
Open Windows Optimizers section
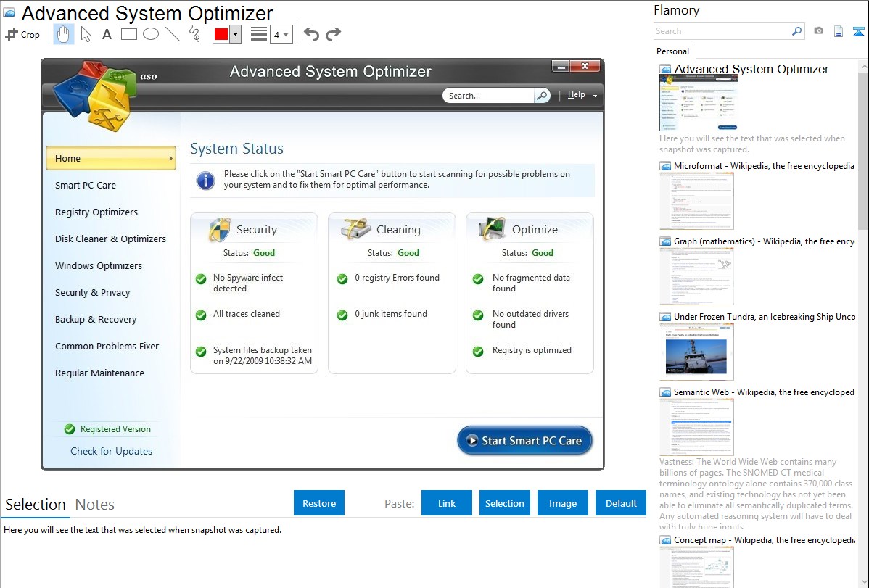point(99,266)
